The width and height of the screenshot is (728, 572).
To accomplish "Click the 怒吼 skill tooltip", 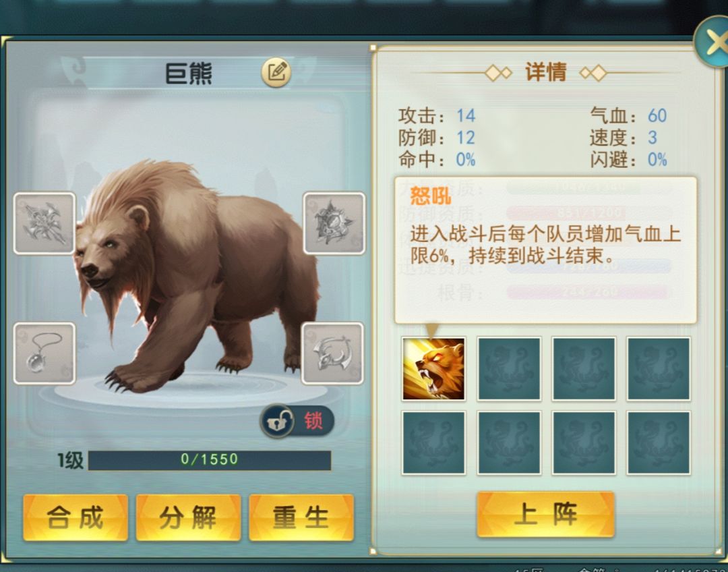I will coord(545,250).
